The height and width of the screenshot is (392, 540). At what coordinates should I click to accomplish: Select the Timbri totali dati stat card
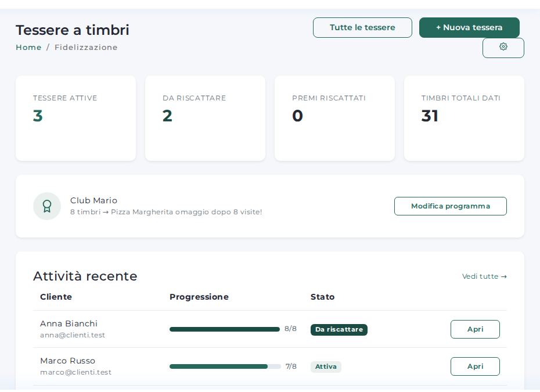point(465,118)
